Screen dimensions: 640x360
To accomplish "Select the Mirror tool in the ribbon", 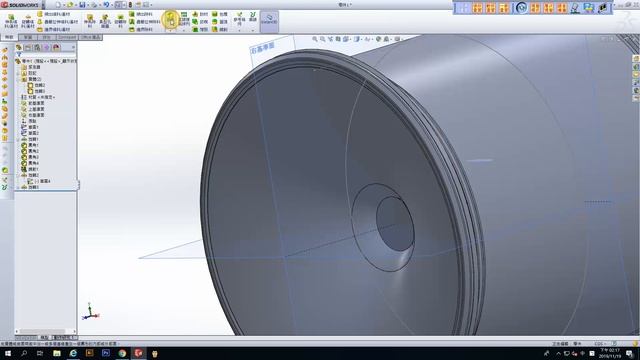I will coord(220,29).
